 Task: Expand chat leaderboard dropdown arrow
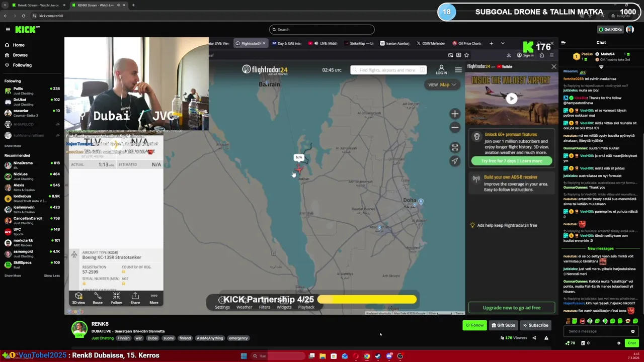pyautogui.click(x=601, y=66)
